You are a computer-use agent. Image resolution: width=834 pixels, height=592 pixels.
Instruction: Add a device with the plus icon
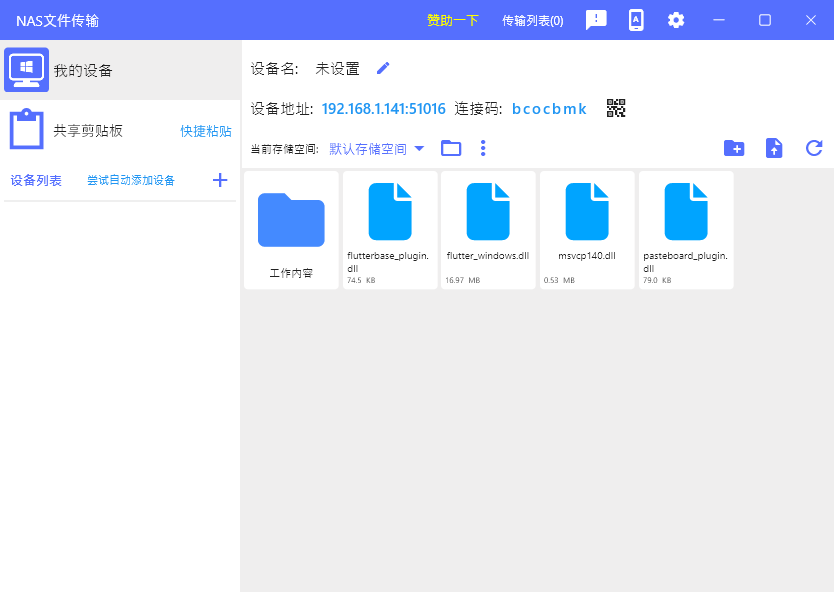220,180
